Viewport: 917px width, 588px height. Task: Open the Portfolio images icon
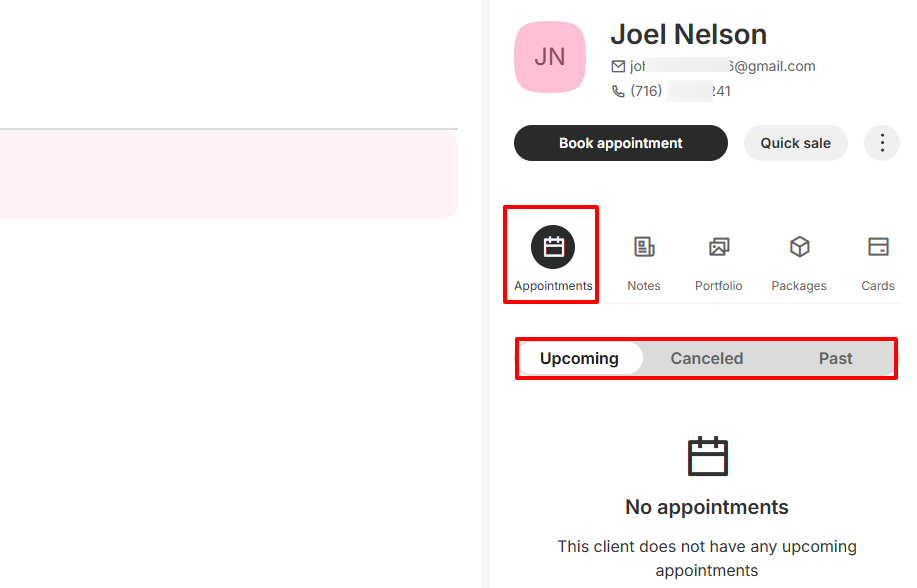(x=719, y=247)
